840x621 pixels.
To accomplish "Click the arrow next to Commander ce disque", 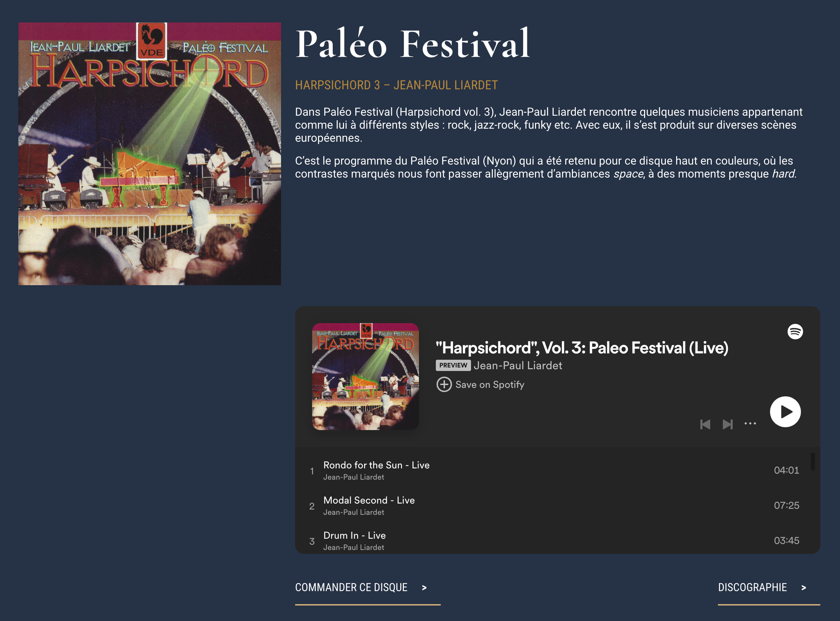I will [x=424, y=588].
